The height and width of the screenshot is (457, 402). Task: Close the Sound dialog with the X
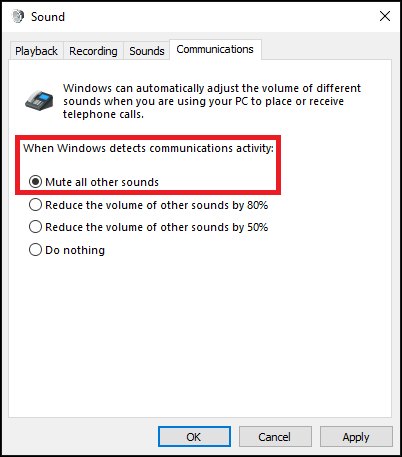[385, 16]
